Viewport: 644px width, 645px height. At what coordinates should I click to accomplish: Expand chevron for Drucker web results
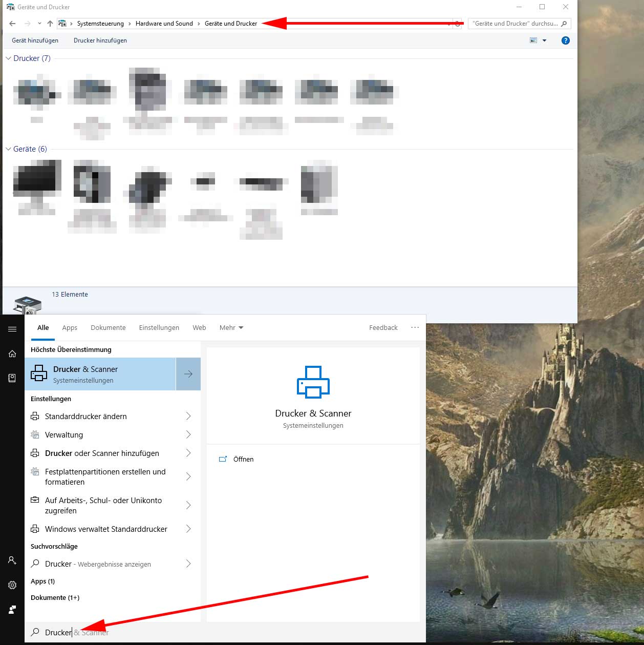(x=188, y=564)
